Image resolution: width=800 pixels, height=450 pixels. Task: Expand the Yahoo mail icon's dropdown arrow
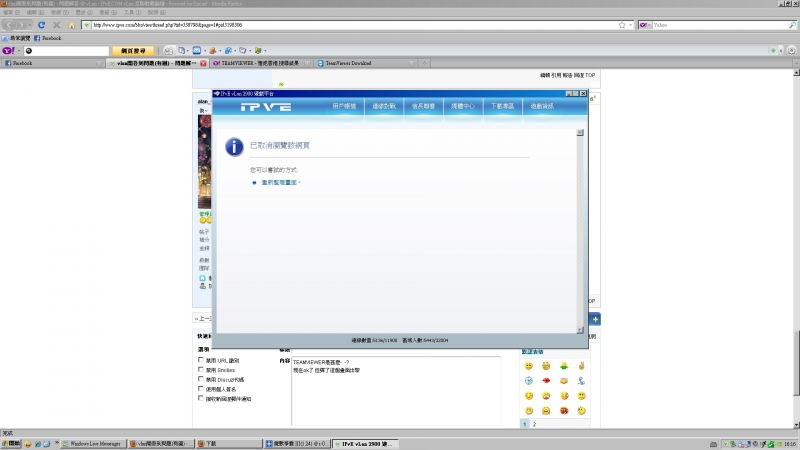[x=205, y=51]
